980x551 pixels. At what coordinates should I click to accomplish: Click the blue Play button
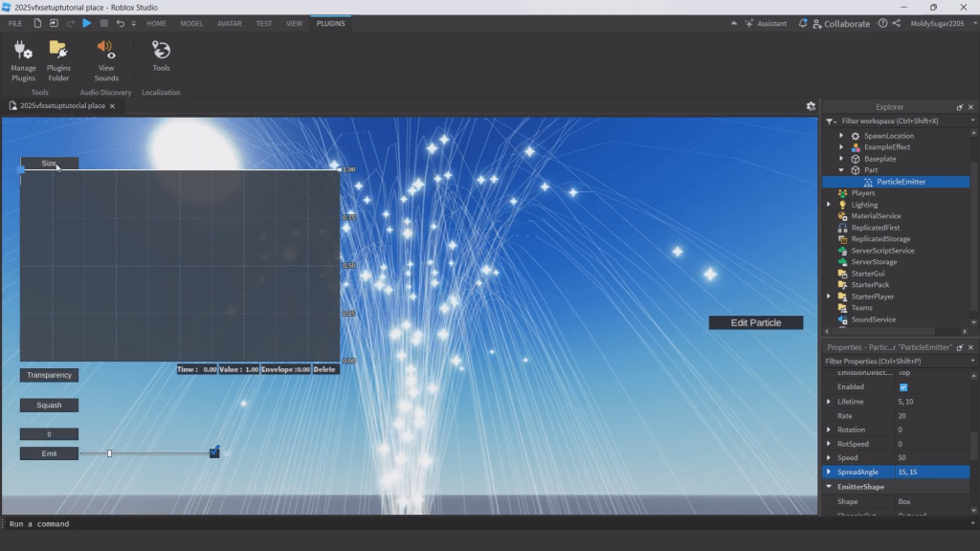[x=87, y=23]
